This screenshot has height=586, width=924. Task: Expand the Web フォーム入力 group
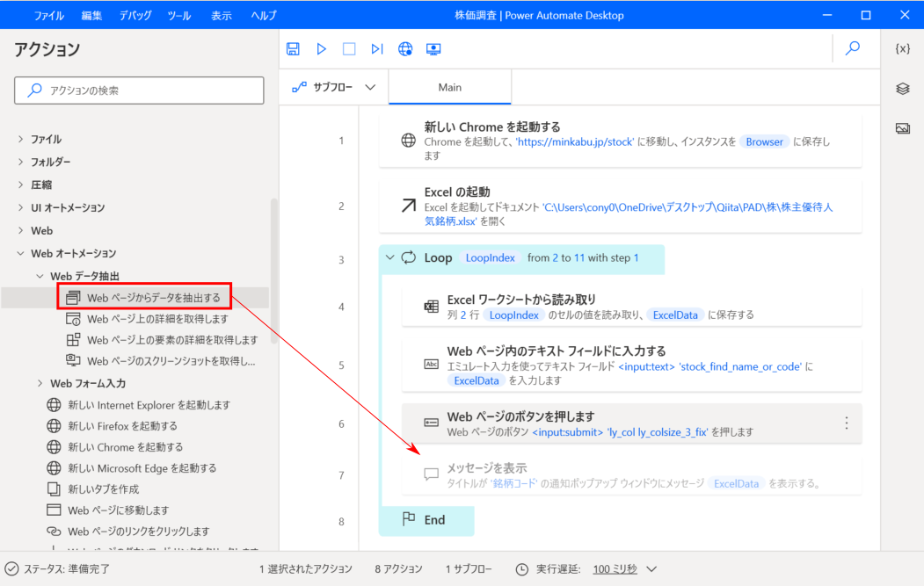point(40,383)
